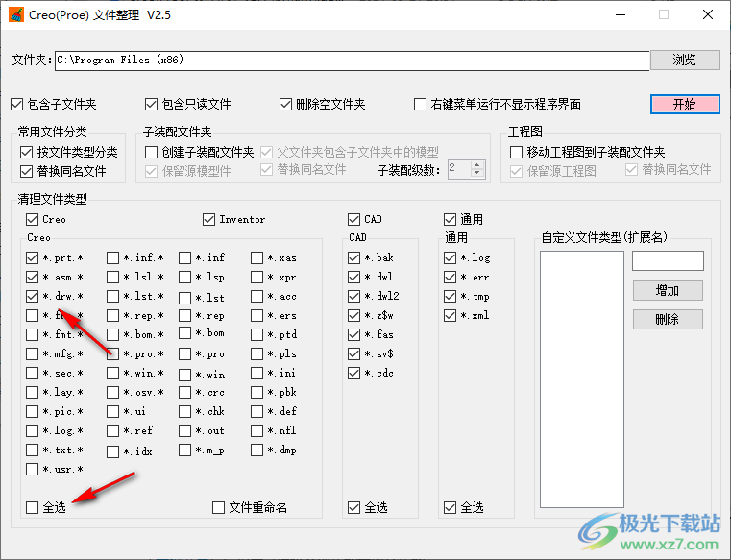Viewport: 731px width, 560px height.
Task: Click the 浏览 browse button
Action: tap(685, 60)
